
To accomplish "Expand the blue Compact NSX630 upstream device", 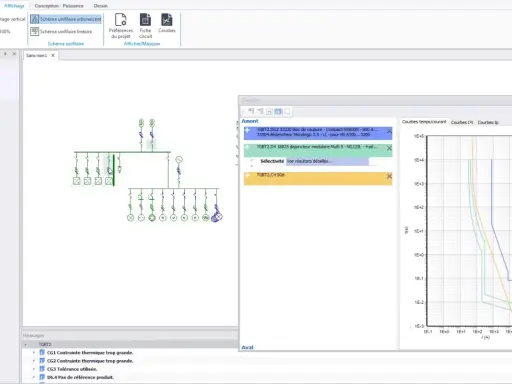I will [x=247, y=130].
